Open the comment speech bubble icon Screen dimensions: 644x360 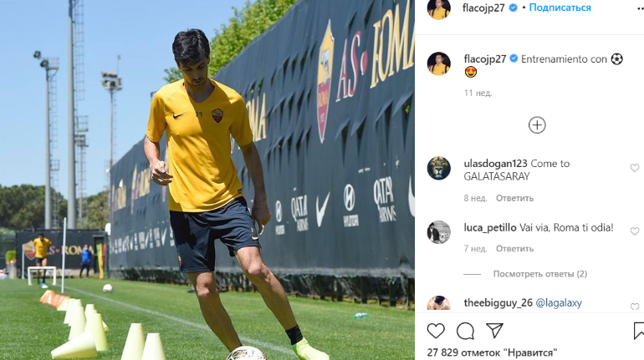465,331
